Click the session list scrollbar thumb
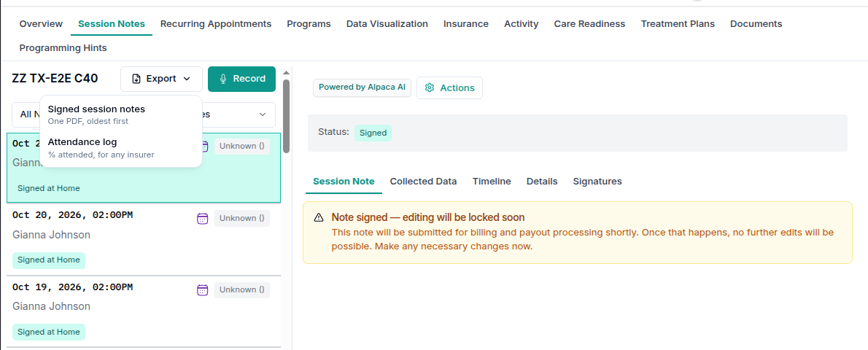Screen dimensions: 868x350 click(286, 115)
